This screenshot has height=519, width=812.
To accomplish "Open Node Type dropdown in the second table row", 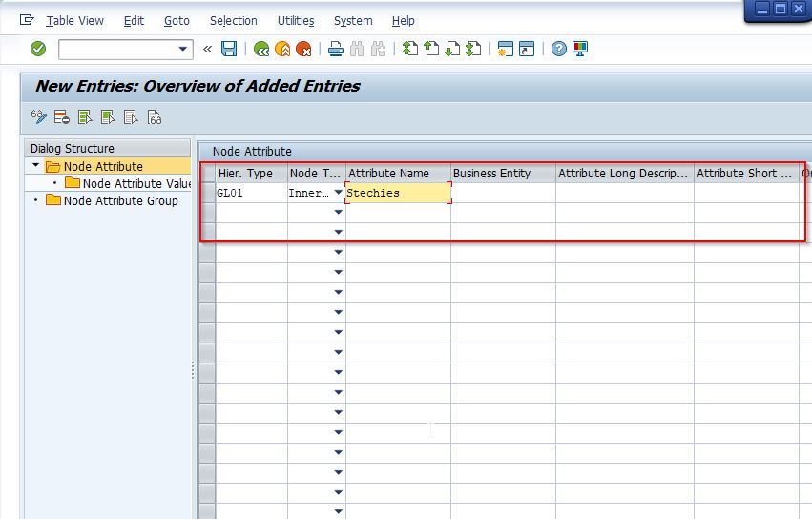I will click(338, 212).
